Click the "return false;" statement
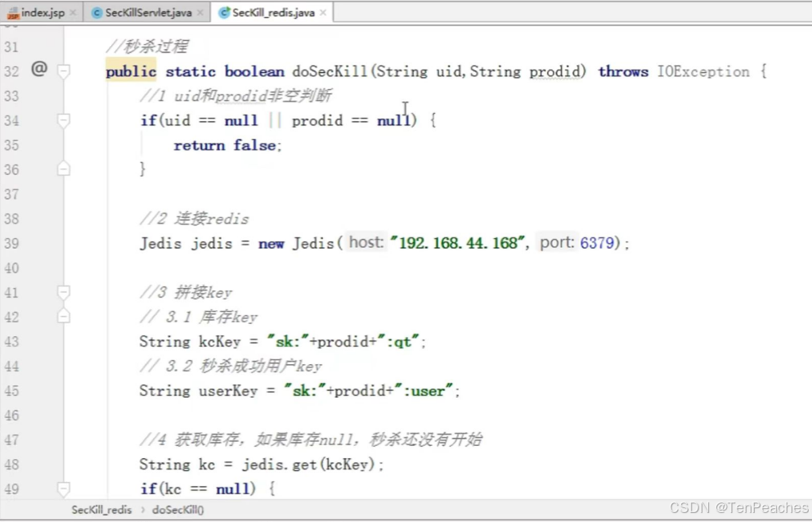 click(228, 145)
